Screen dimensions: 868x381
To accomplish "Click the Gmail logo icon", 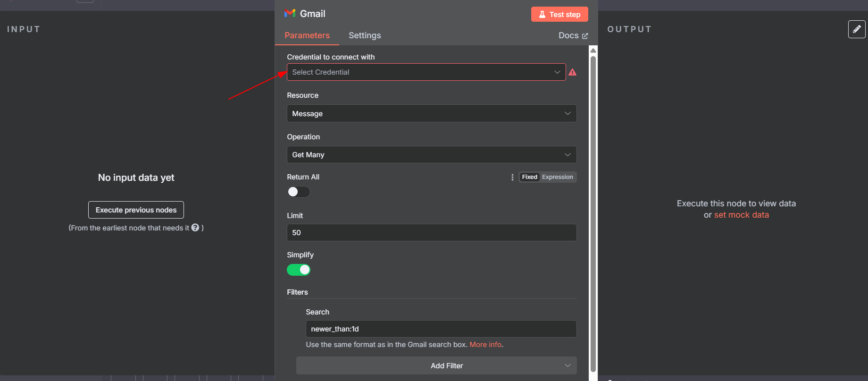I will 290,13.
